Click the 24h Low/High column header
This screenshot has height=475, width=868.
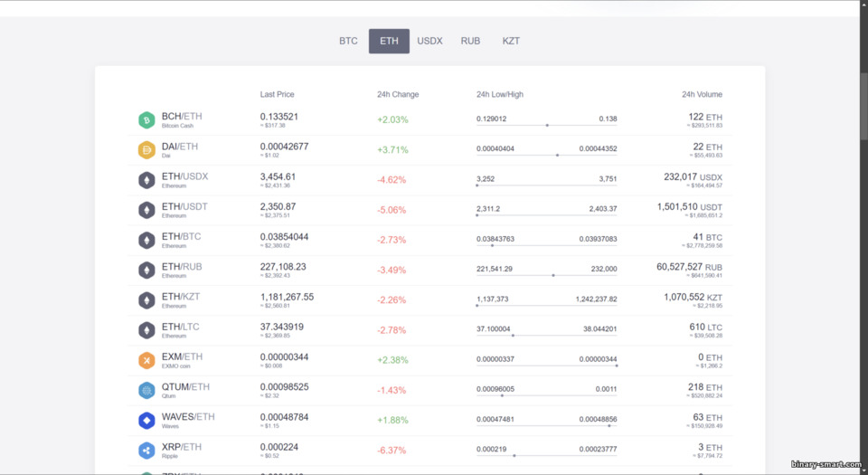point(499,94)
